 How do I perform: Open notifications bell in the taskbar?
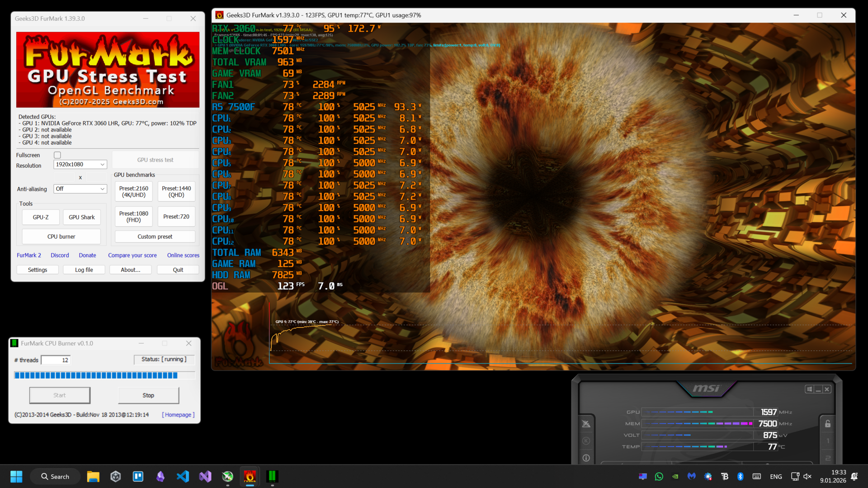[854, 476]
